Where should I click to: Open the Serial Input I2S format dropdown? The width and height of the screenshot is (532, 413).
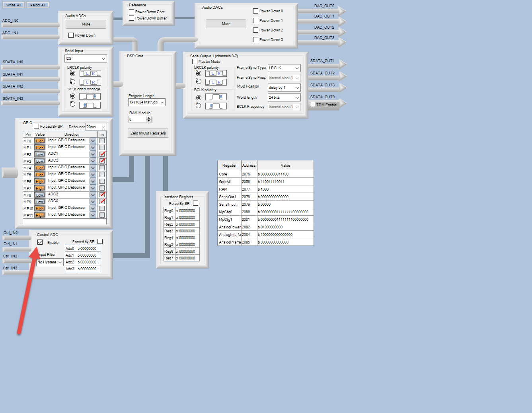coord(86,58)
